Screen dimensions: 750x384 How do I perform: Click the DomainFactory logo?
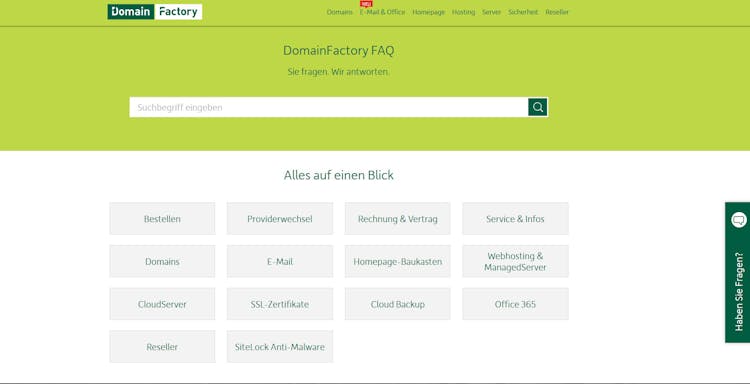pyautogui.click(x=154, y=12)
